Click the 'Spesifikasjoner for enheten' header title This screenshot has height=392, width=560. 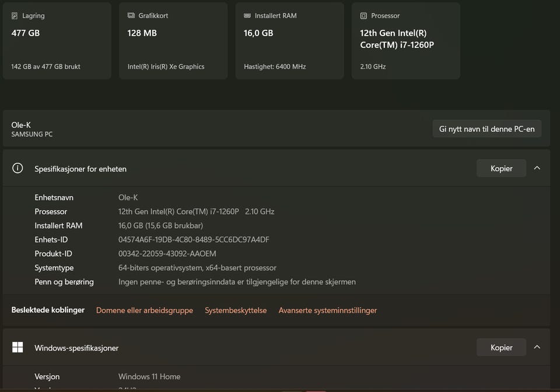click(80, 169)
